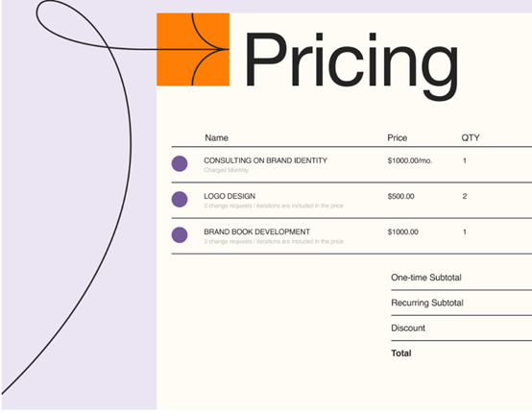Click the orange arrow logo square
This screenshot has width=532, height=413.
(193, 49)
